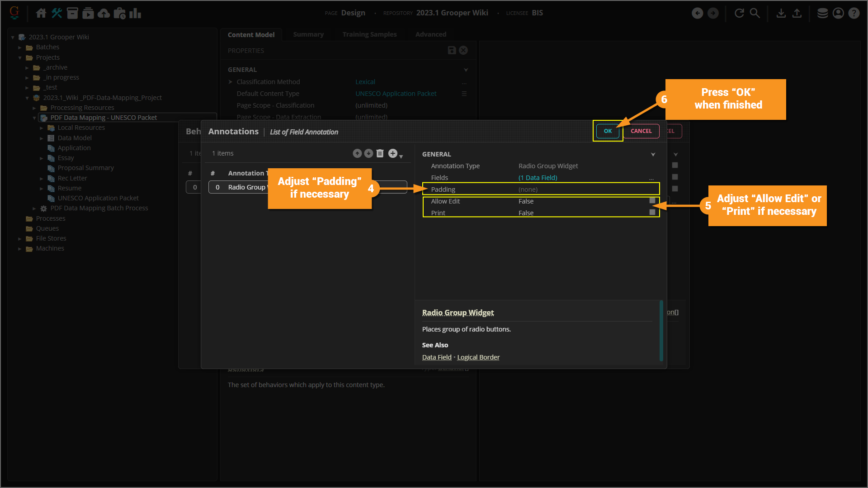Click the Home icon in top toolbar
868x488 pixels.
pos(41,13)
